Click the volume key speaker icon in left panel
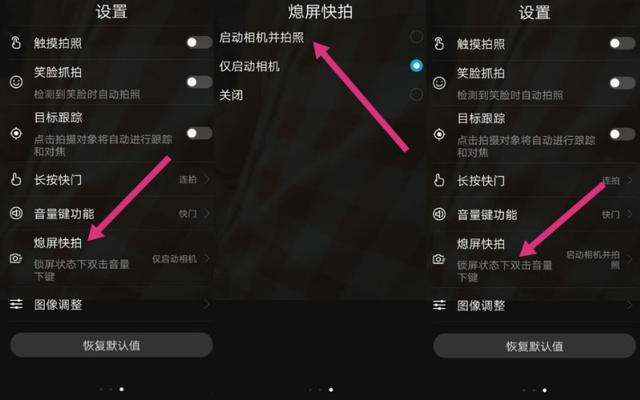640x400 pixels. 16,213
